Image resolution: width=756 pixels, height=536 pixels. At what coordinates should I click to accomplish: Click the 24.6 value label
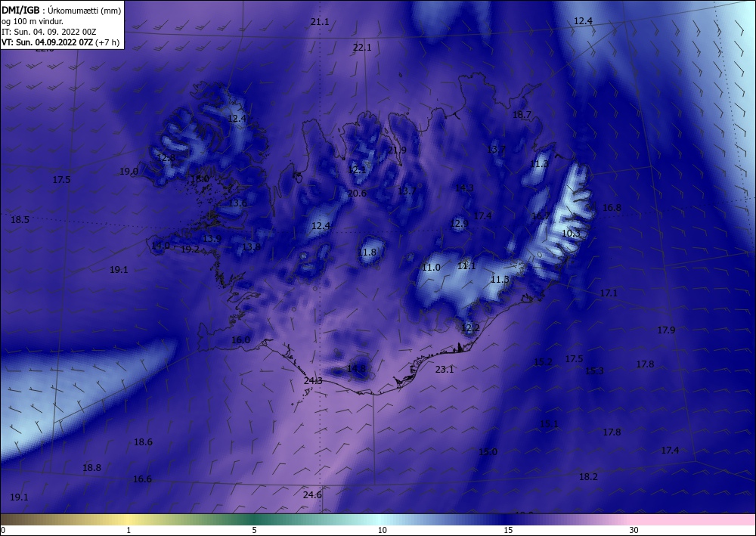[312, 495]
